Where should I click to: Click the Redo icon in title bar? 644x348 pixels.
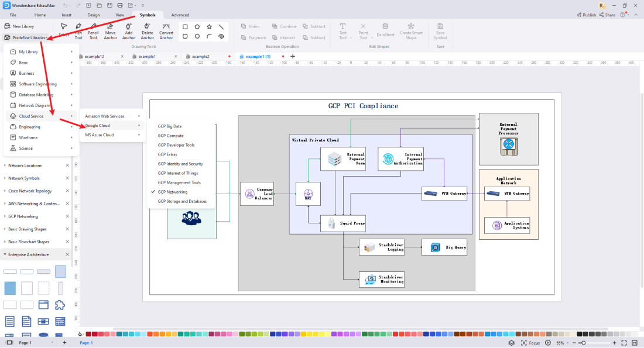pos(78,5)
